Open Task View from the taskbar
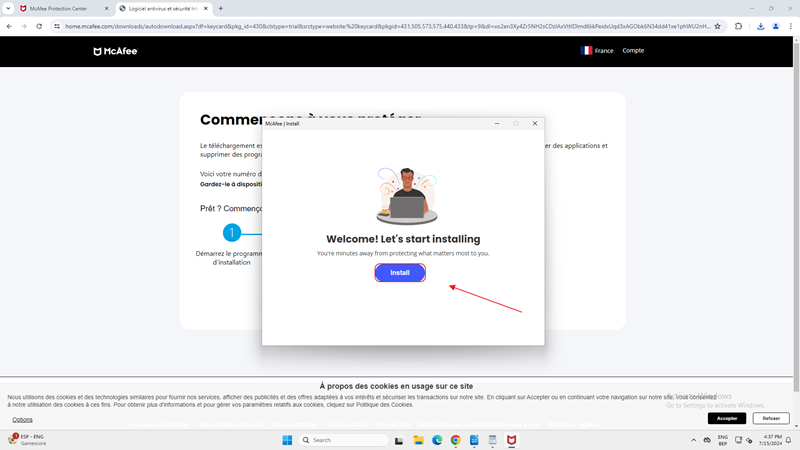The image size is (800, 450). coord(399,440)
